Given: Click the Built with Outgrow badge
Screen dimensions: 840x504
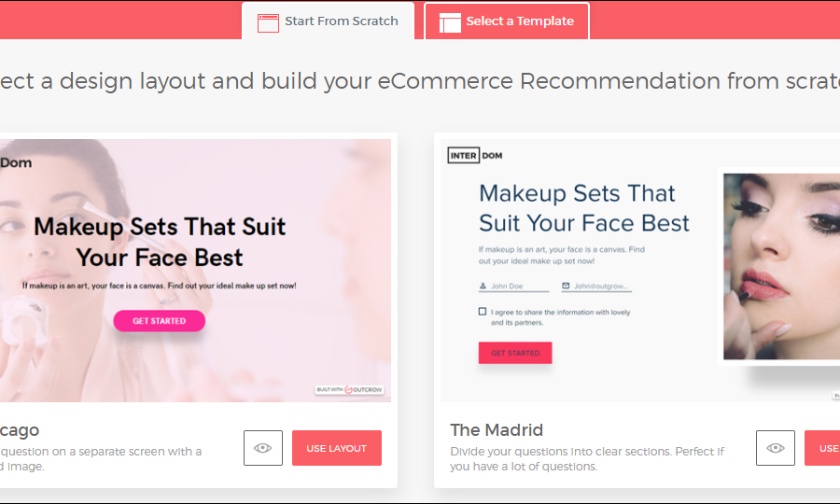Looking at the screenshot, I should click(349, 389).
